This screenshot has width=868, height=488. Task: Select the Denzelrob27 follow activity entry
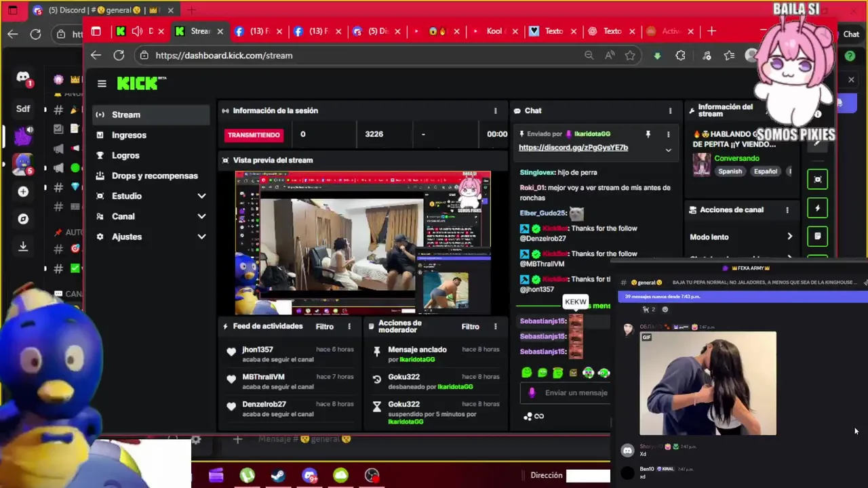point(290,408)
